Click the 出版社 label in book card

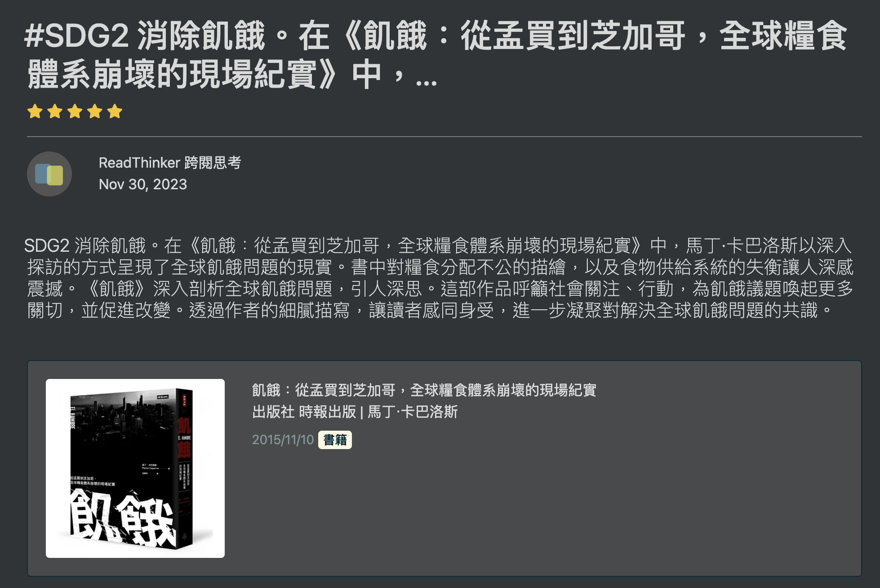point(273,412)
